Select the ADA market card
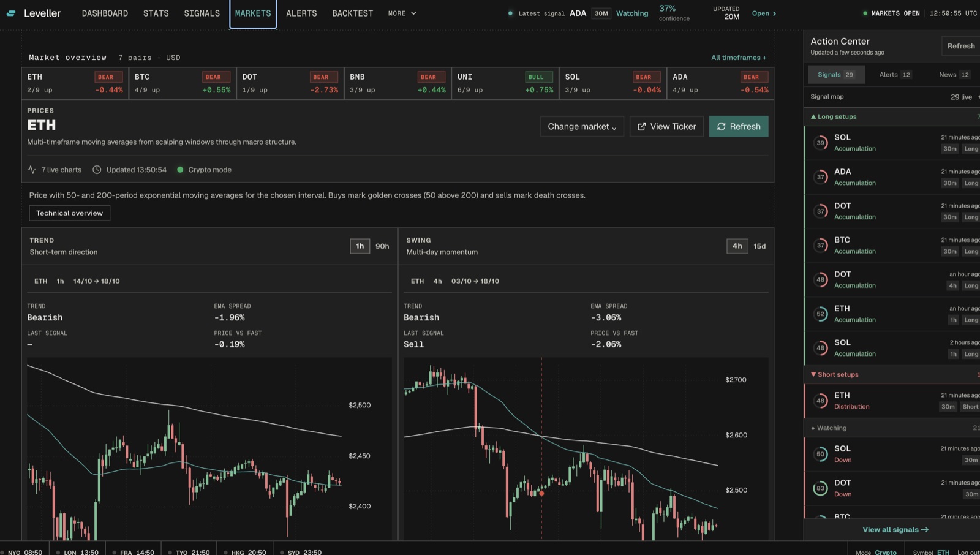 (x=720, y=83)
